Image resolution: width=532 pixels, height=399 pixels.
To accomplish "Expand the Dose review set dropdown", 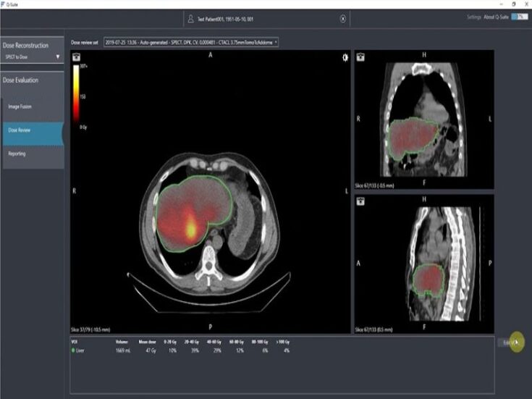I will click(x=276, y=42).
